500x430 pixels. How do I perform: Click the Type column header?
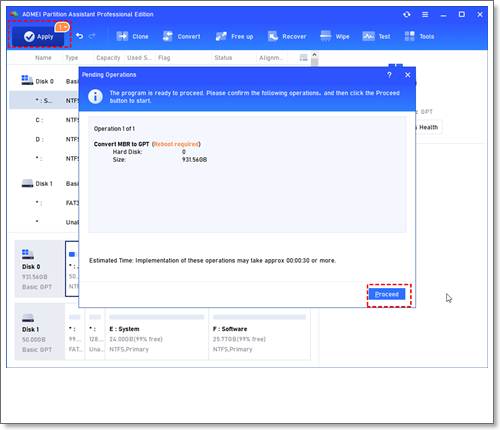(72, 58)
